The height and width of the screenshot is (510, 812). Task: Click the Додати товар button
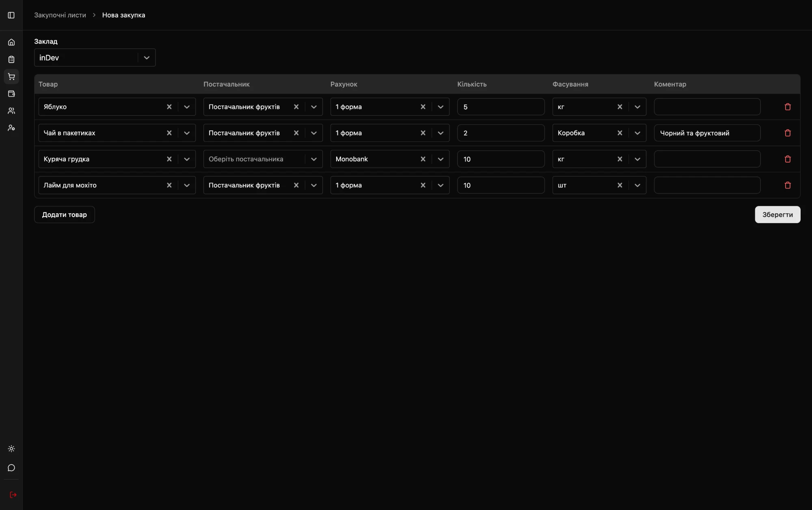(65, 215)
